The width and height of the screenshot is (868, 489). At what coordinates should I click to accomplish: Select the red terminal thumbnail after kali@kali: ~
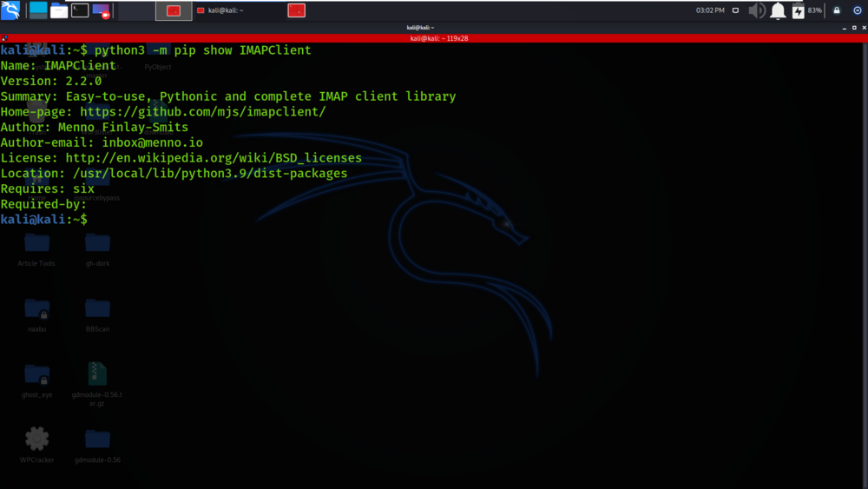click(x=297, y=10)
